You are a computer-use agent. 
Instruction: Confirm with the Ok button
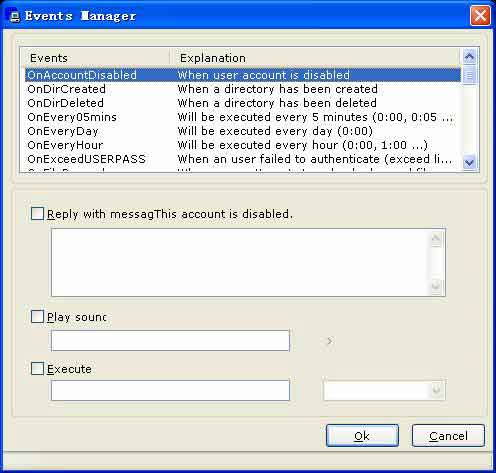tap(362, 435)
